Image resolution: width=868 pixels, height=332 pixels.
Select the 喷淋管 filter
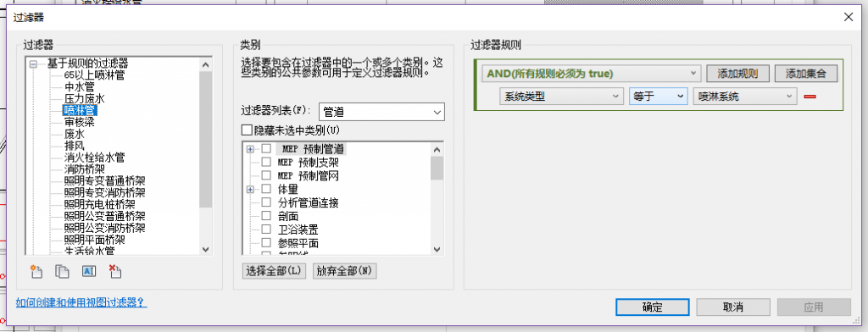click(x=80, y=110)
